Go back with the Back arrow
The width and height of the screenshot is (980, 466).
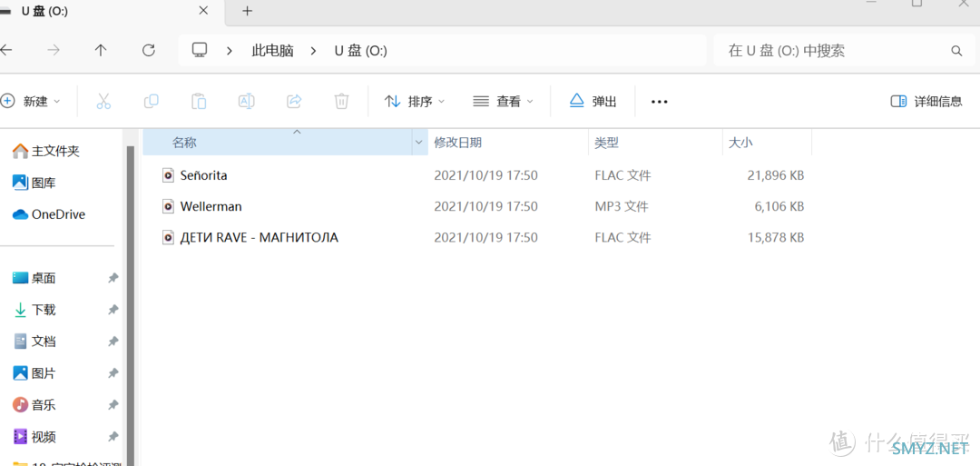point(5,50)
